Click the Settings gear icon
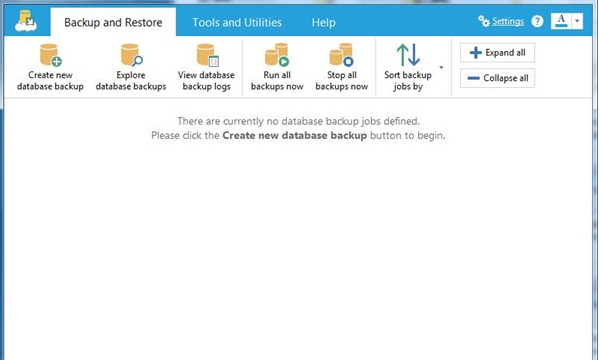This screenshot has height=360, width=600. click(x=484, y=21)
